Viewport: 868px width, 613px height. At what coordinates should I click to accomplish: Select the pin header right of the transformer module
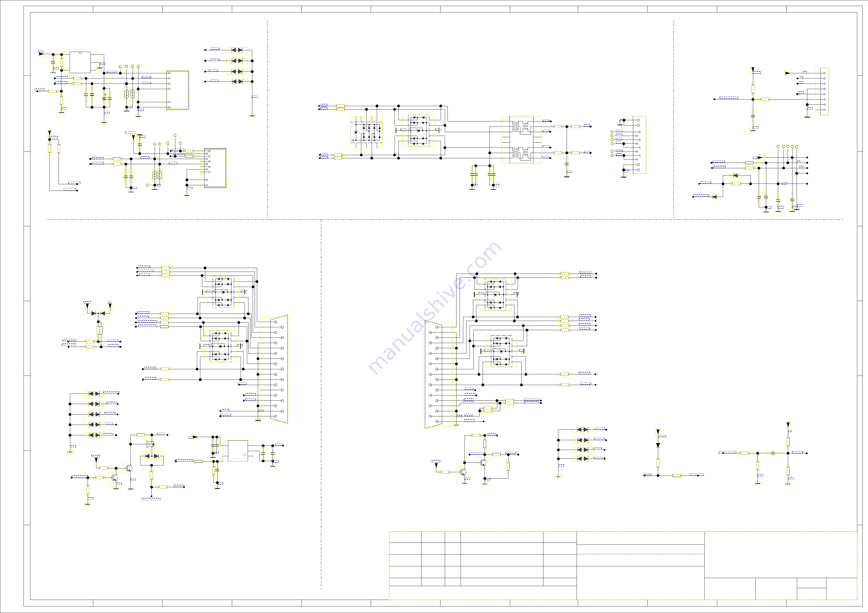tap(636, 145)
